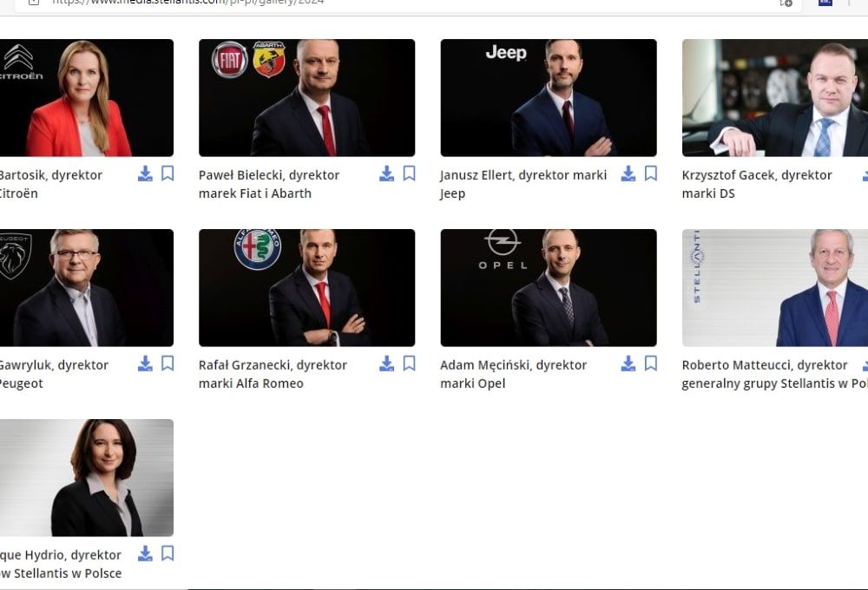Download the Adam Męciński Opel photo
Image resolution: width=868 pixels, height=590 pixels.
point(628,364)
